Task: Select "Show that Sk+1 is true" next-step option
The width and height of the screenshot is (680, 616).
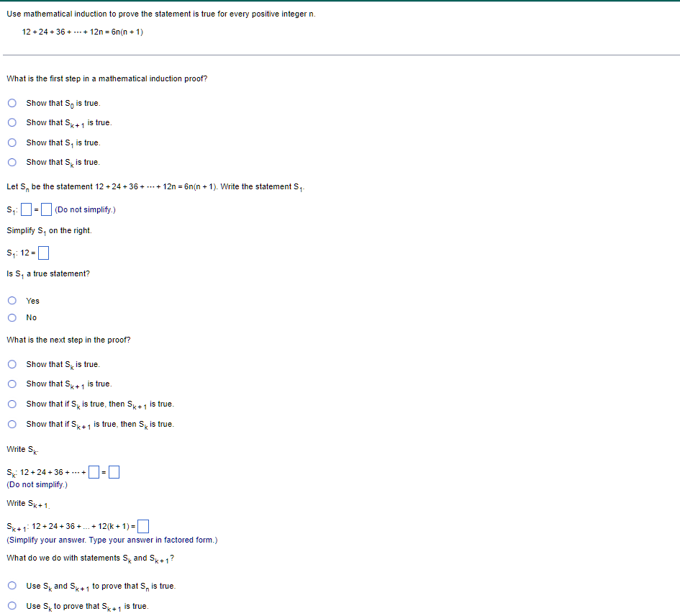Action: pos(12,384)
